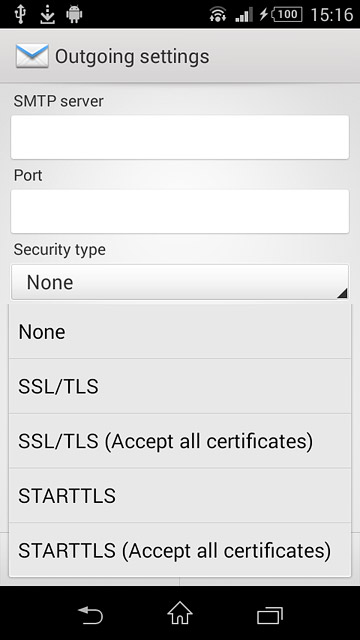Open the recent apps icon
Screen dimensions: 360x640
tap(269, 615)
